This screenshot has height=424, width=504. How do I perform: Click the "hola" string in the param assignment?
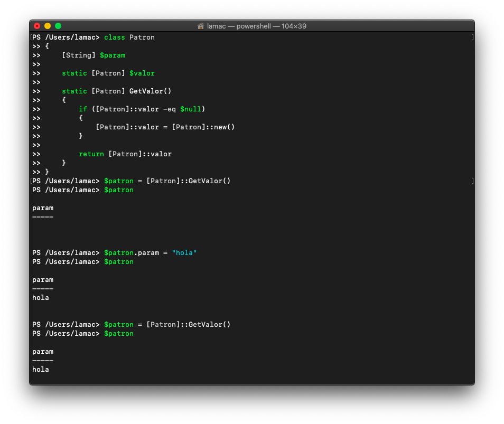(184, 253)
